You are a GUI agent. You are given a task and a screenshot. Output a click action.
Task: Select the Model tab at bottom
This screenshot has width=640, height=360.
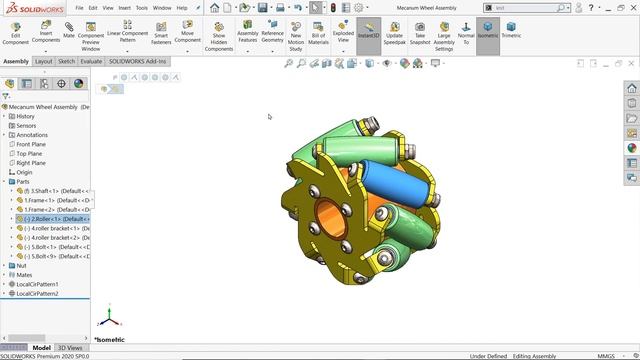(x=41, y=348)
